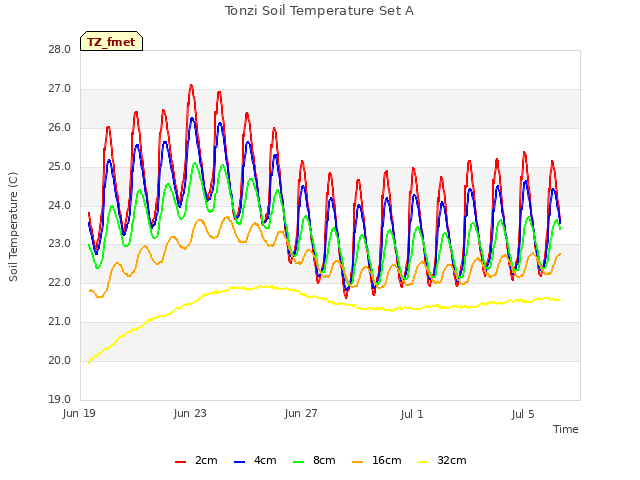Click the Time axis label

[566, 429]
